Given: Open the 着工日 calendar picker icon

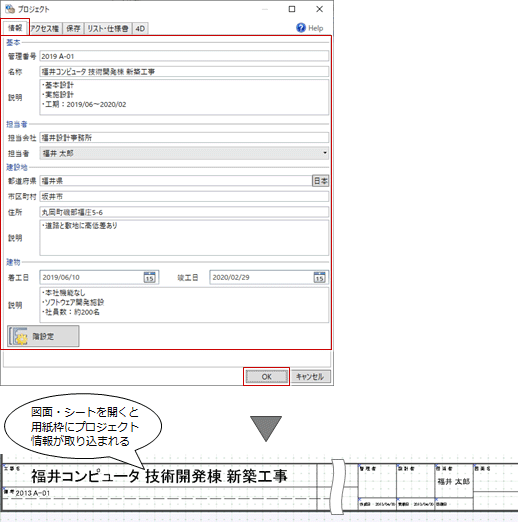Looking at the screenshot, I should [150, 277].
